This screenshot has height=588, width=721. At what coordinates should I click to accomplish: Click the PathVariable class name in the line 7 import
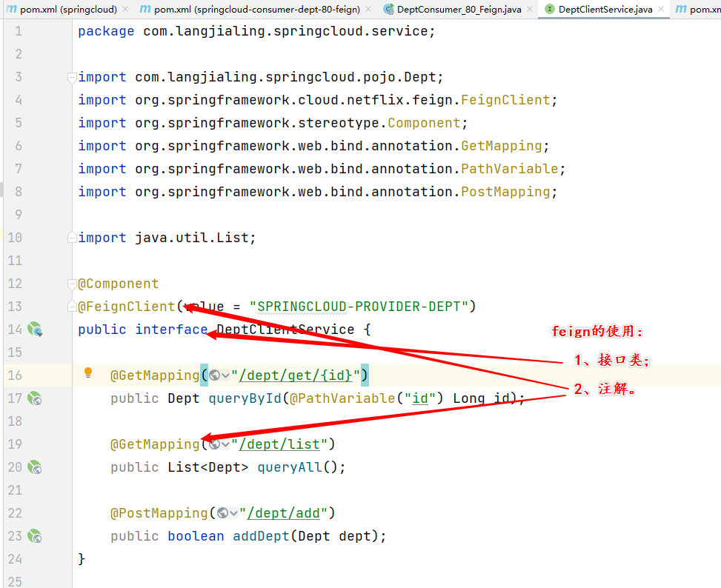[x=510, y=169]
